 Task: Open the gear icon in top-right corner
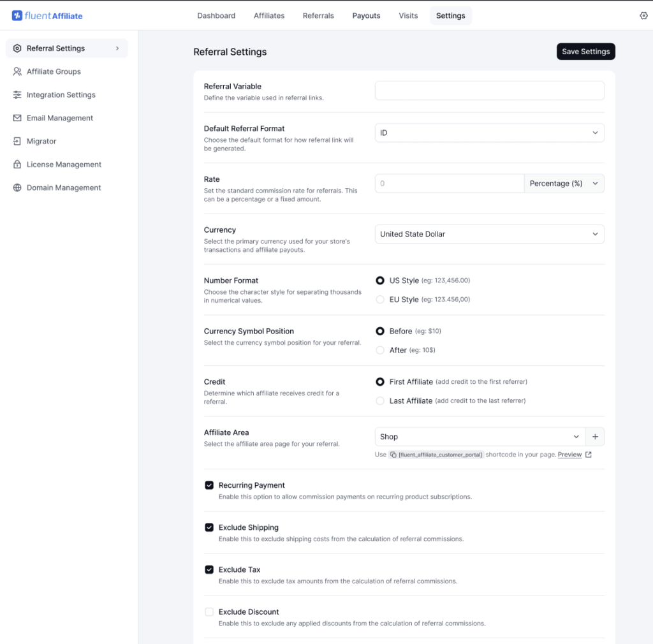[643, 16]
